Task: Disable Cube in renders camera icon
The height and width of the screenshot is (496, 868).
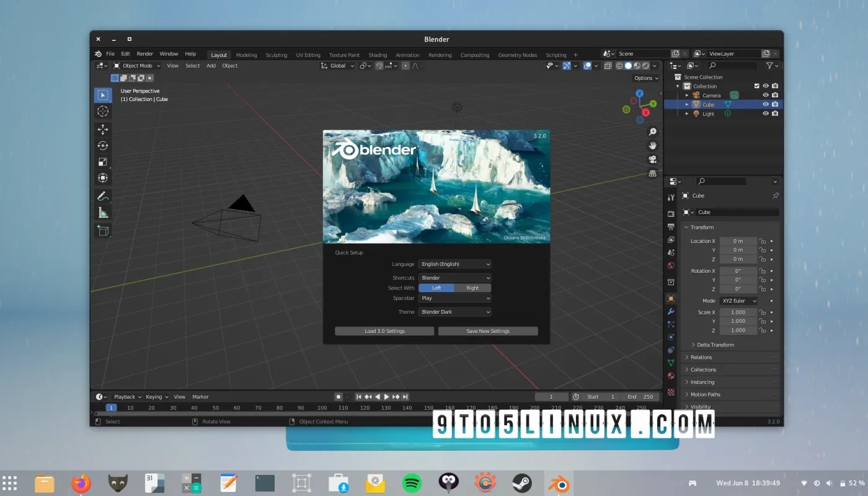Action: click(775, 105)
